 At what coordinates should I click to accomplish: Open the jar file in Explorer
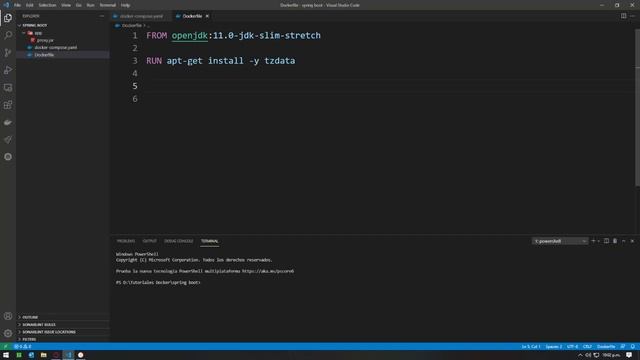(62, 40)
